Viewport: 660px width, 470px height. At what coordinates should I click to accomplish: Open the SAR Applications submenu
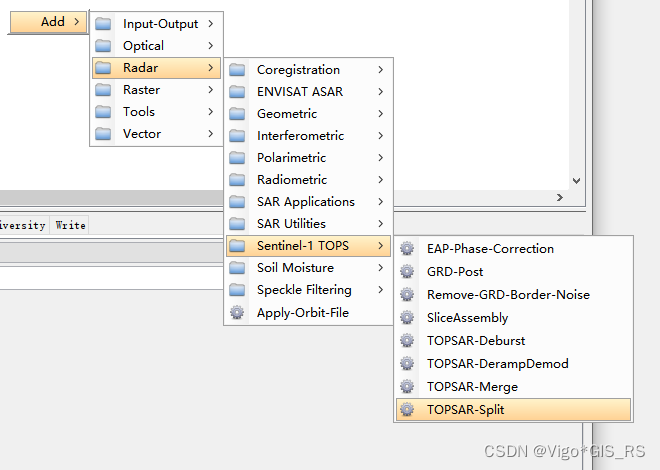click(309, 202)
